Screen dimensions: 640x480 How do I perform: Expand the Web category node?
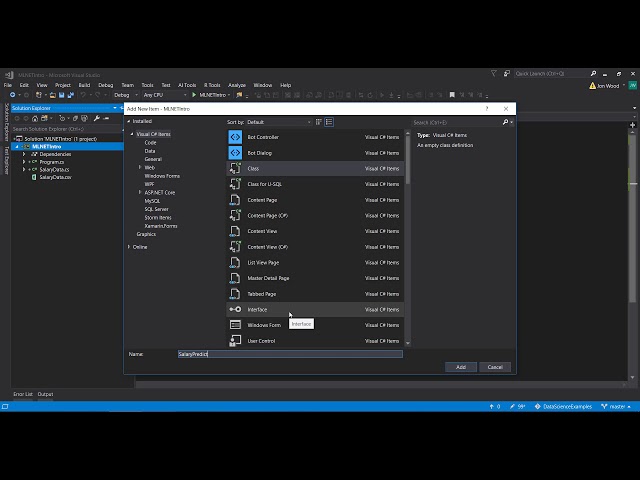(x=140, y=167)
